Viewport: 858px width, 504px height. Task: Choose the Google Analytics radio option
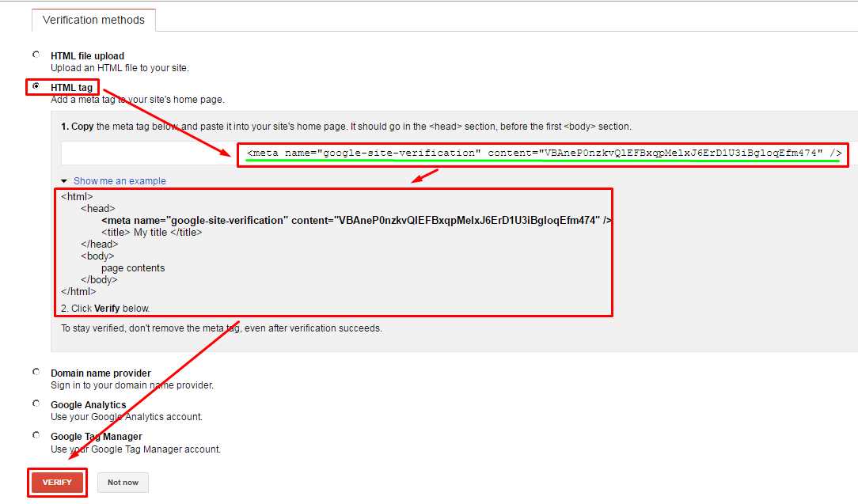coord(36,404)
